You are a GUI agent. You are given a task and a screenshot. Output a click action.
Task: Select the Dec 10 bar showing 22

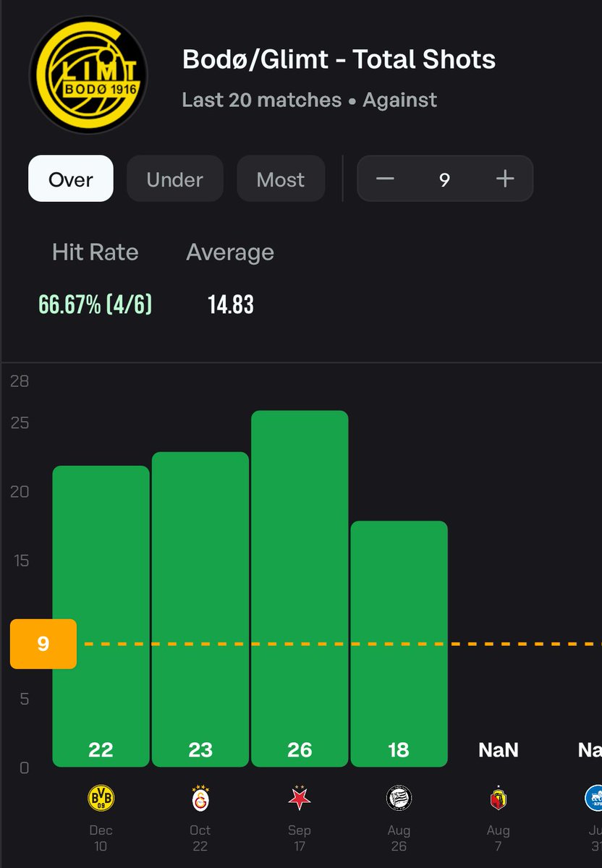point(101,616)
